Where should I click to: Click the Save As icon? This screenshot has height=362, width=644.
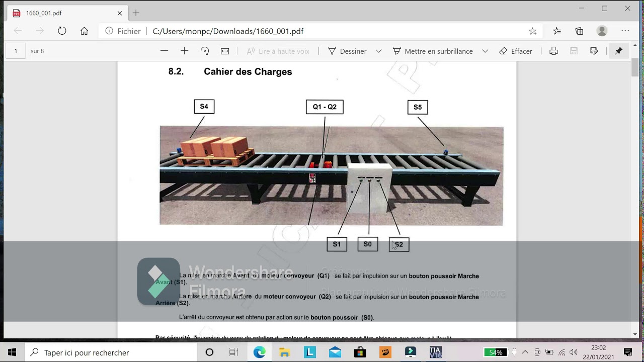coord(594,51)
